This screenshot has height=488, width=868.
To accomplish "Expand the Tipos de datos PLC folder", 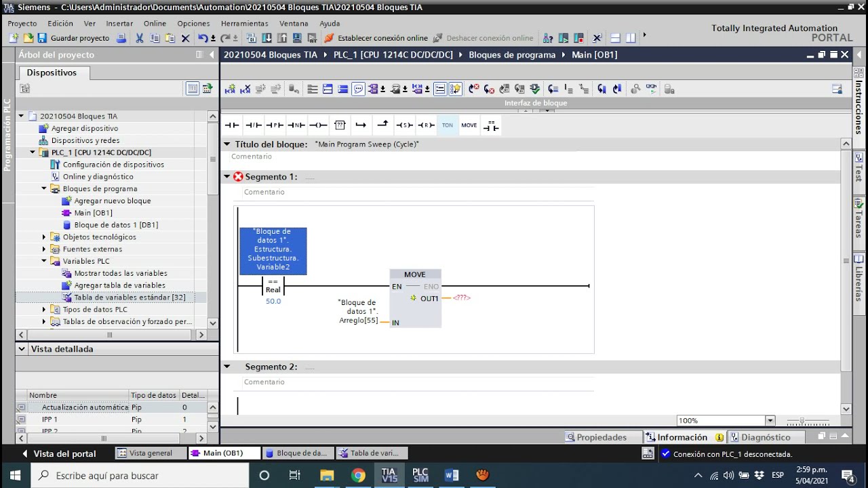I will pyautogui.click(x=44, y=310).
